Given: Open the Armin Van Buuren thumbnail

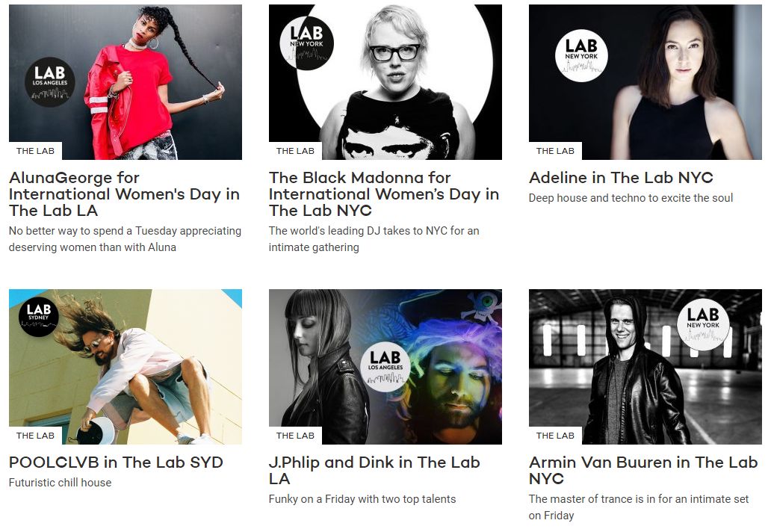Looking at the screenshot, I should point(645,367).
